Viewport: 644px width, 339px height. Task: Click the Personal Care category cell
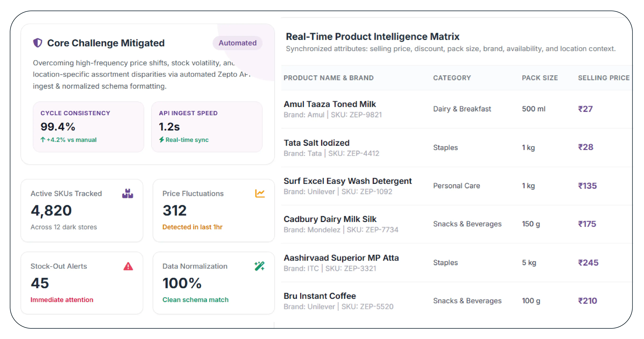click(x=457, y=186)
